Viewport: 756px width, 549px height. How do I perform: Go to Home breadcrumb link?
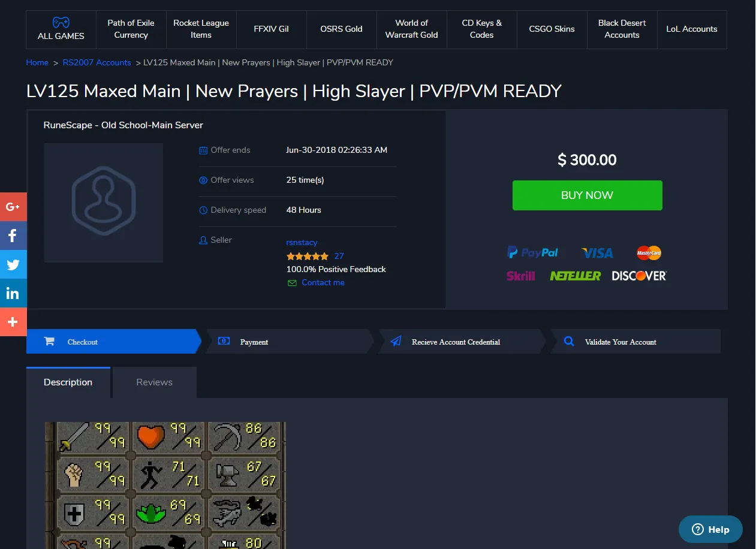pos(37,62)
